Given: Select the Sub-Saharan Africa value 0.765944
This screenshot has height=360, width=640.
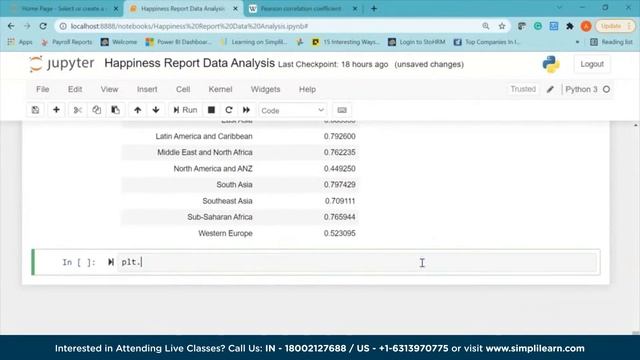Looking at the screenshot, I should click(x=340, y=217).
